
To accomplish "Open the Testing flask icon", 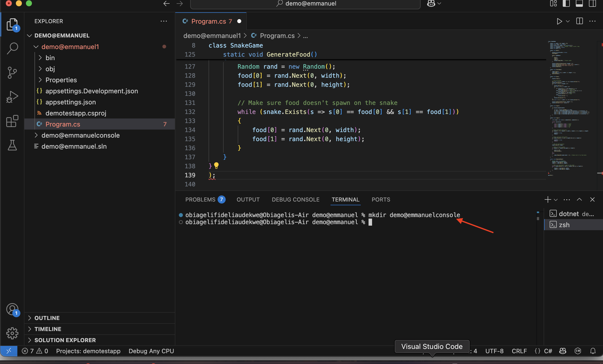I will point(12,145).
